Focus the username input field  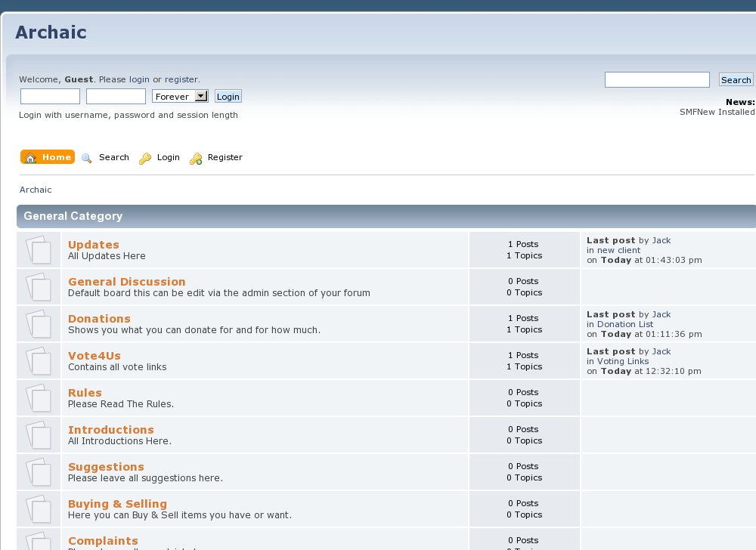click(x=50, y=97)
